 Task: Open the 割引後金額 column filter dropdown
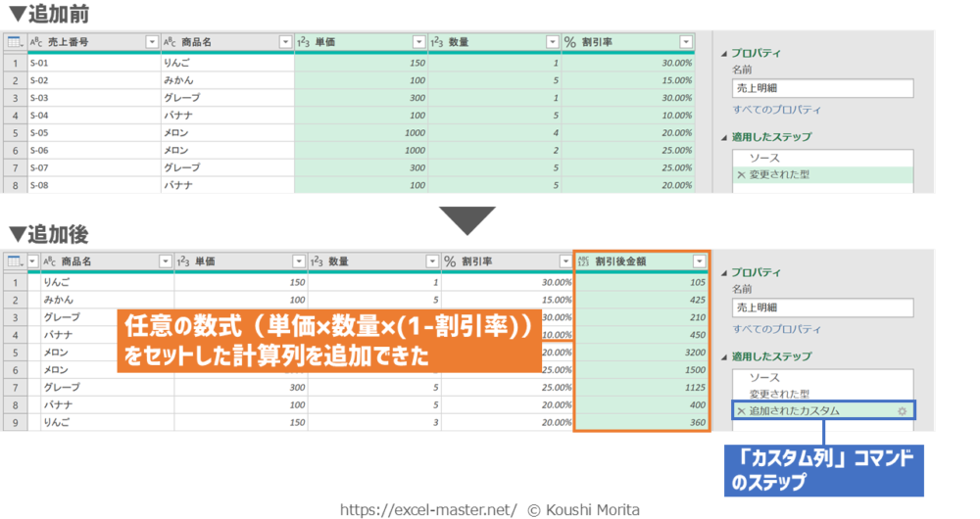698,261
